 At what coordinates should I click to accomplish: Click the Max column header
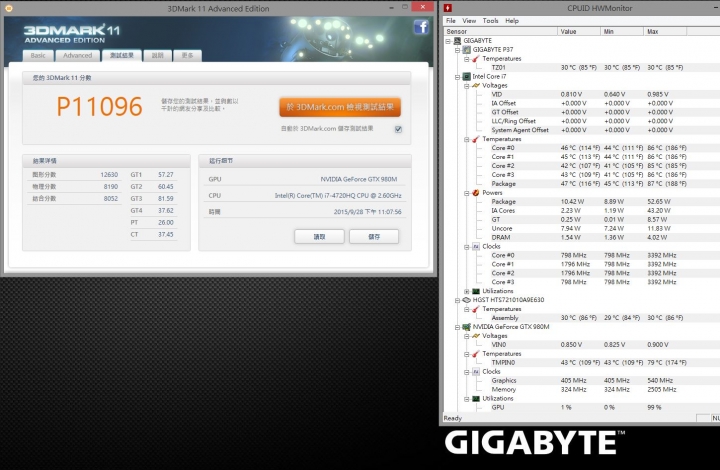click(x=665, y=31)
